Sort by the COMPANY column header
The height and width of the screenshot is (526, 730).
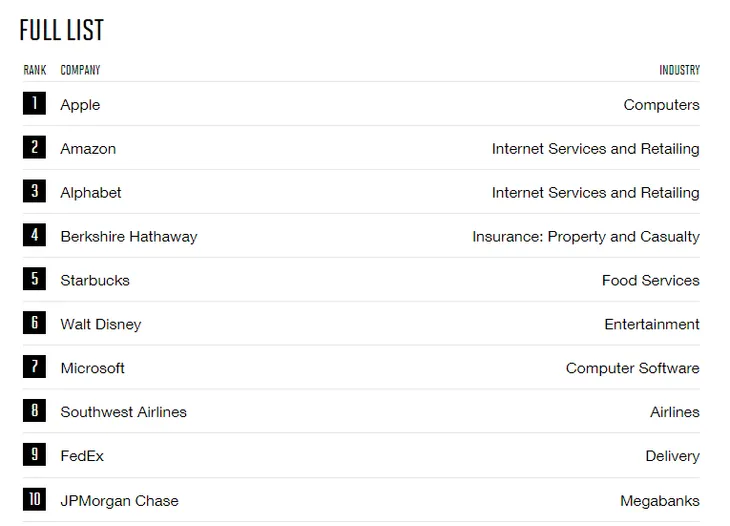point(80,70)
